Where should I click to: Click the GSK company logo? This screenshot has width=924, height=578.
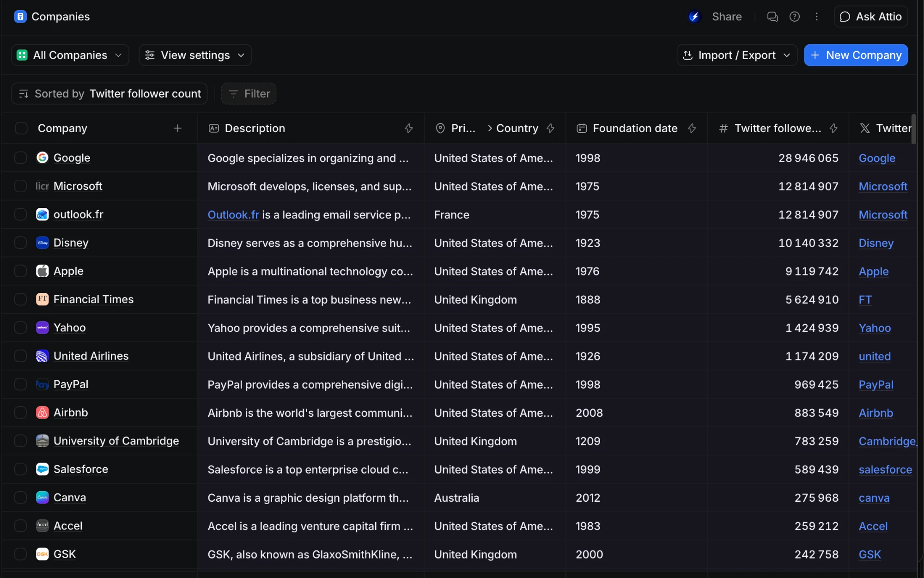(43, 554)
